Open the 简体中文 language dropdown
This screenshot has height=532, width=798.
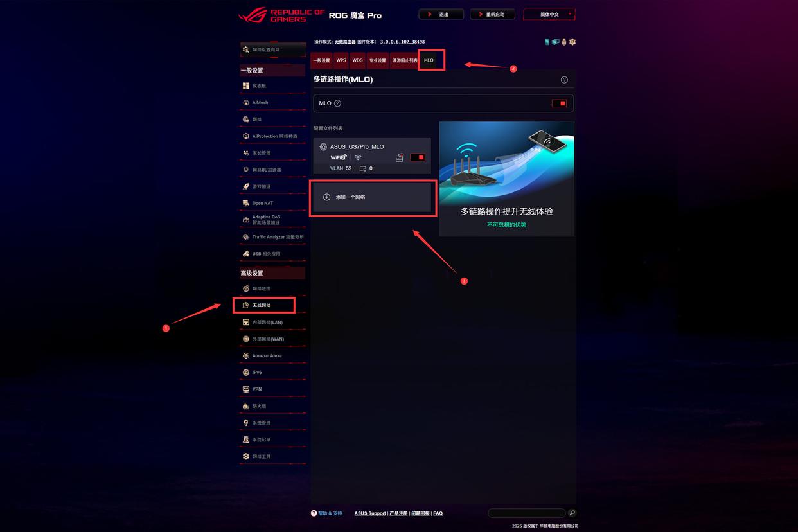549,14
